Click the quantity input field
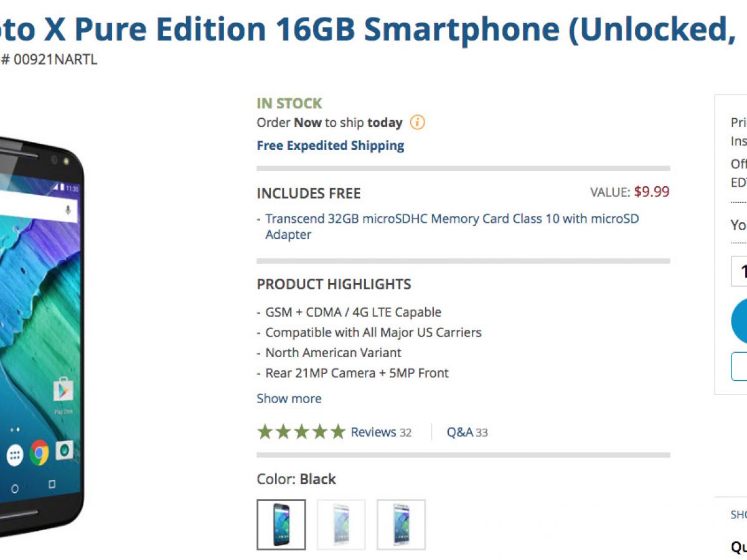 [x=740, y=271]
